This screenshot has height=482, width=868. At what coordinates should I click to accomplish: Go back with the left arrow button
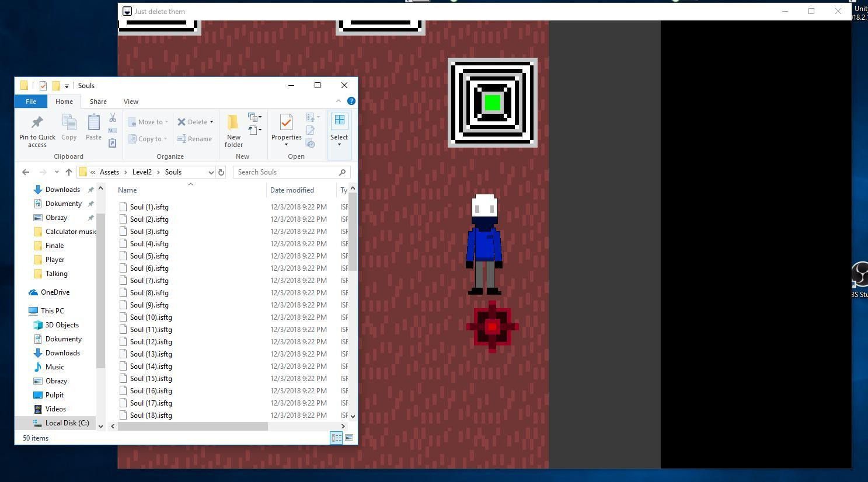click(26, 172)
